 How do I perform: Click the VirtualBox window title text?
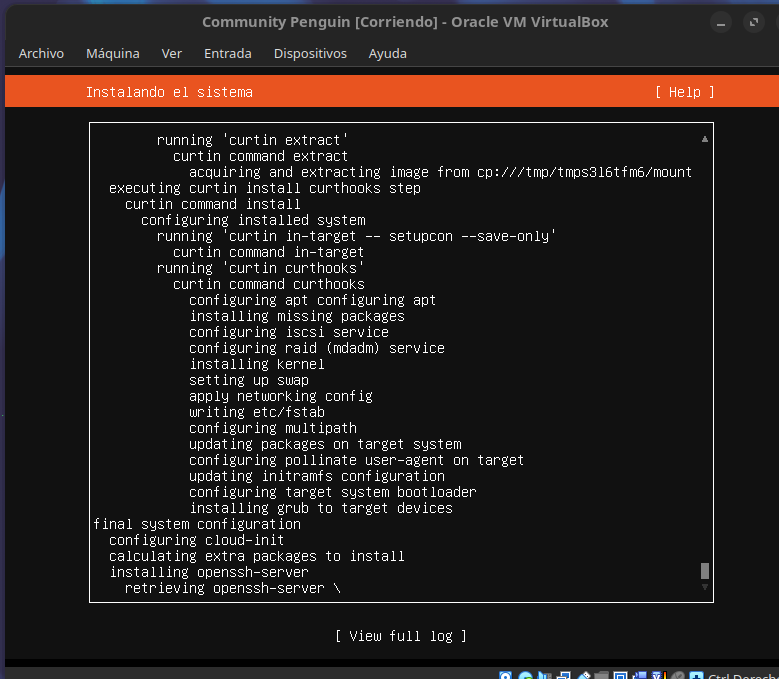pyautogui.click(x=405, y=22)
